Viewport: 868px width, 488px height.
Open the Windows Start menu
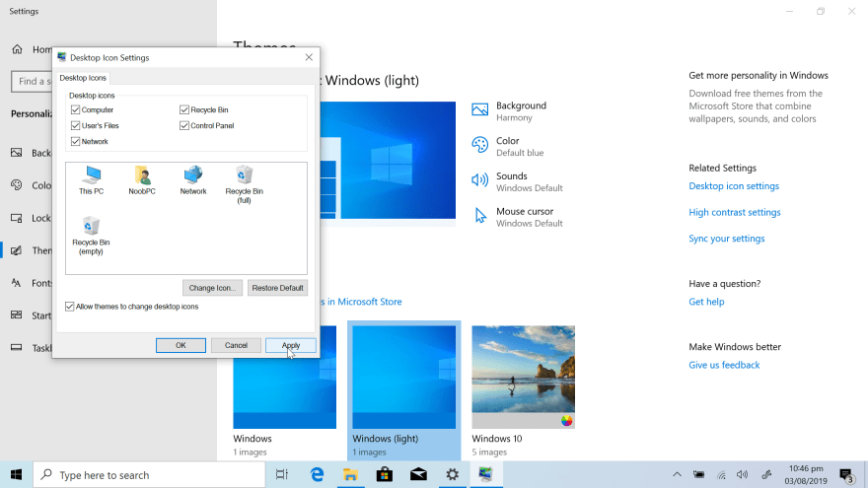click(16, 475)
